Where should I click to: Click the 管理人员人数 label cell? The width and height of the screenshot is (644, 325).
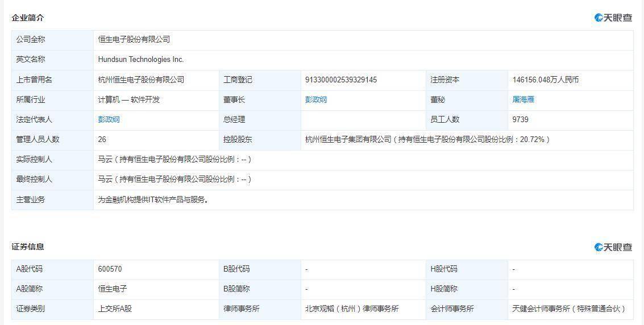pyautogui.click(x=52, y=140)
